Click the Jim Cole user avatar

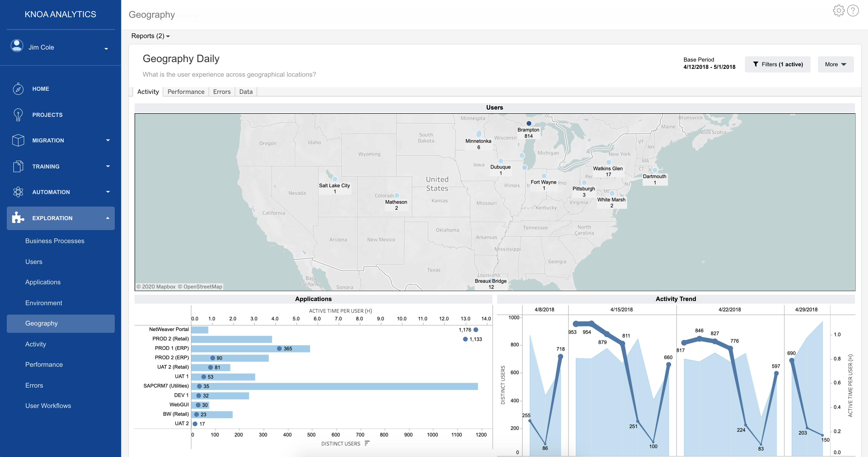(17, 46)
